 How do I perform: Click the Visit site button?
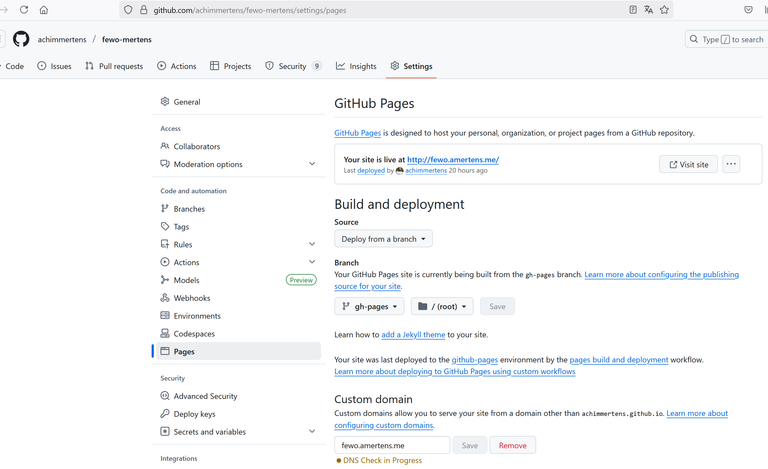click(688, 164)
